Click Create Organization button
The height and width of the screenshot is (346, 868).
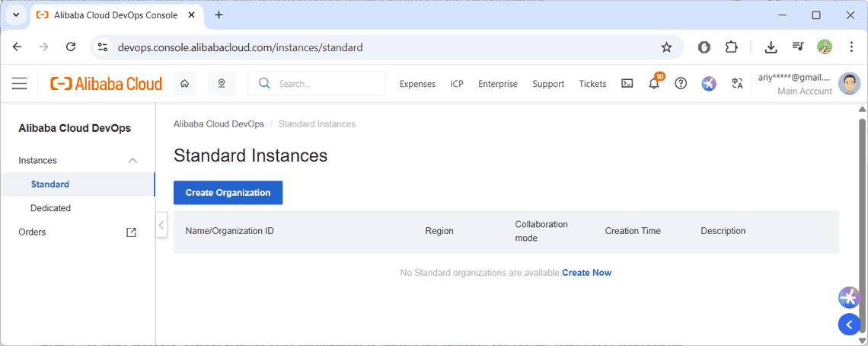(228, 192)
